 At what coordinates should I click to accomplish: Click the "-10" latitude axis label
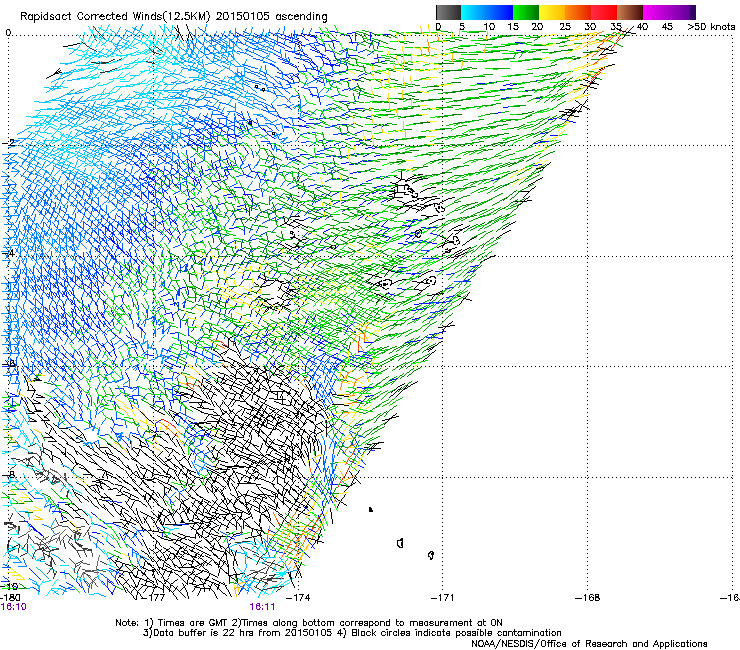(x=9, y=587)
